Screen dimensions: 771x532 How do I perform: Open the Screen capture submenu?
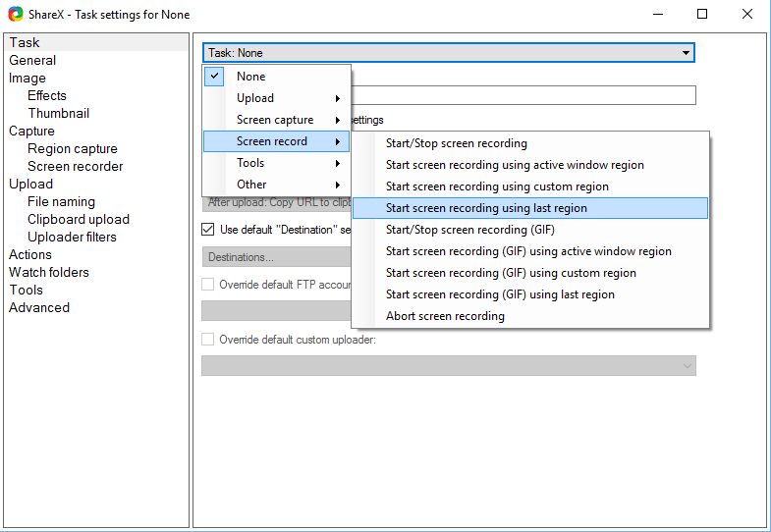point(276,120)
